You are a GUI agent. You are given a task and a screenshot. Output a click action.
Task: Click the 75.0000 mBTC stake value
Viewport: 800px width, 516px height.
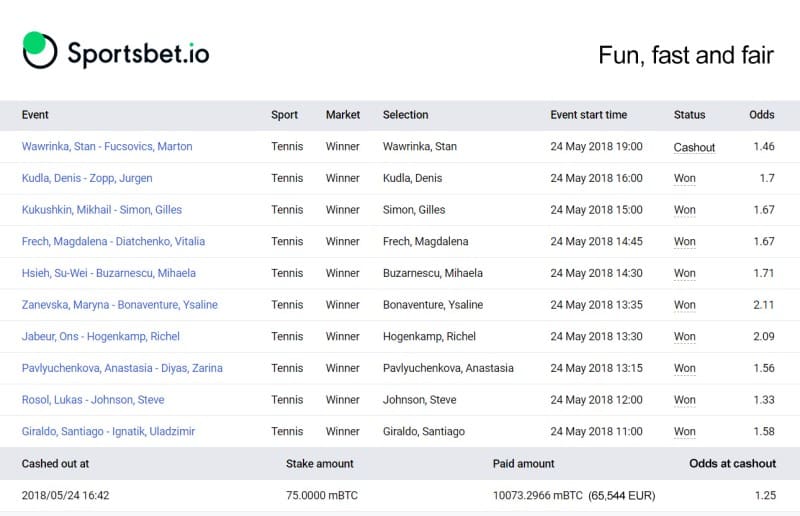coord(322,496)
